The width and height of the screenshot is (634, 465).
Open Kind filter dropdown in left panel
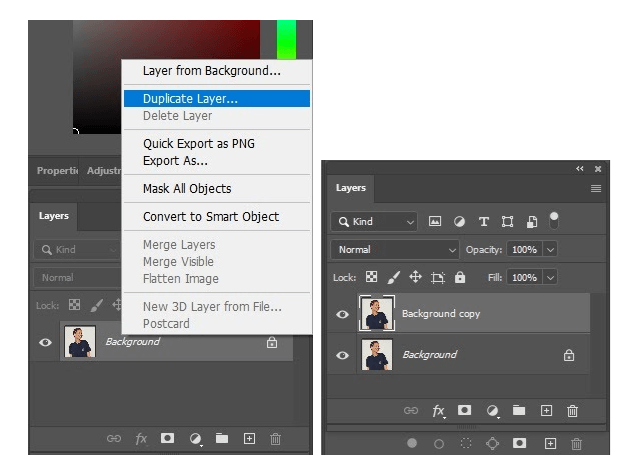coord(78,249)
